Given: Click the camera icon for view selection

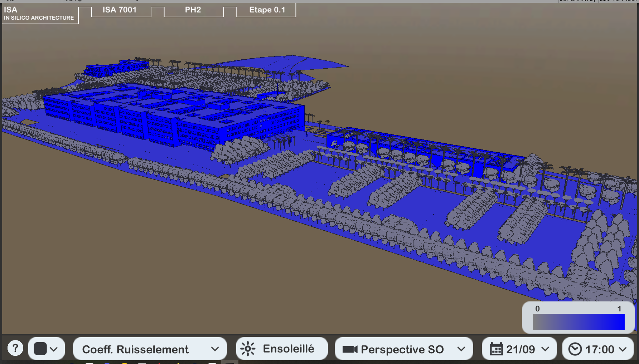Looking at the screenshot, I should tap(350, 349).
